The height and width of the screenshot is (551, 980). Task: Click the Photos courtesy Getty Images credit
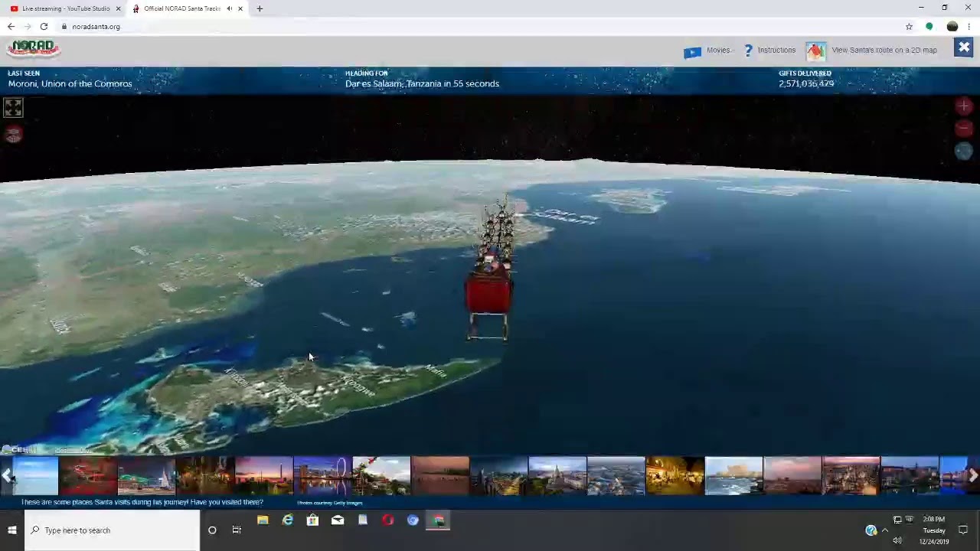[330, 503]
